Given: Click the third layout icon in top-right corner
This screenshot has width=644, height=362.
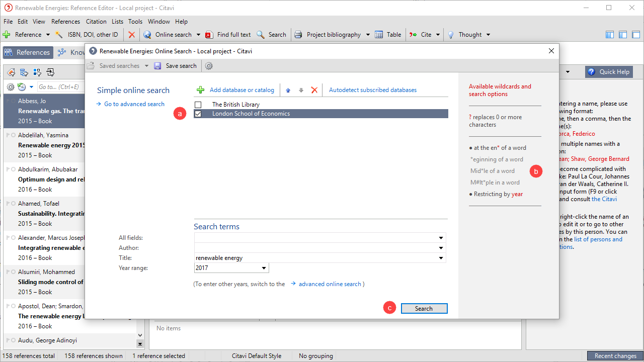Looking at the screenshot, I should pos(636,35).
